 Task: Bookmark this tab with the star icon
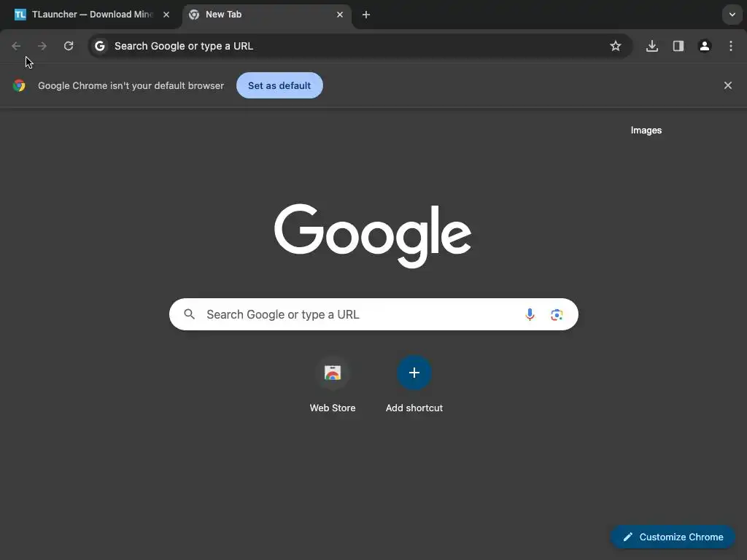(x=616, y=46)
